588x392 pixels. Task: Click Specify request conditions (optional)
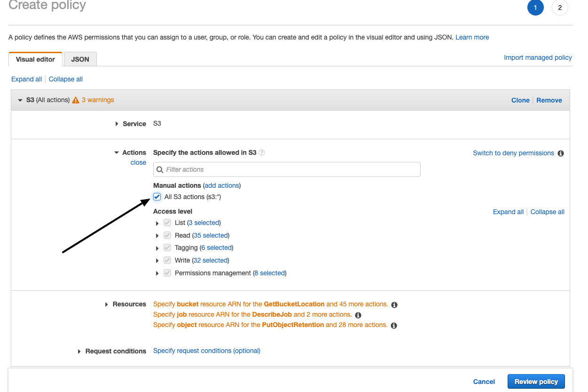click(x=207, y=351)
